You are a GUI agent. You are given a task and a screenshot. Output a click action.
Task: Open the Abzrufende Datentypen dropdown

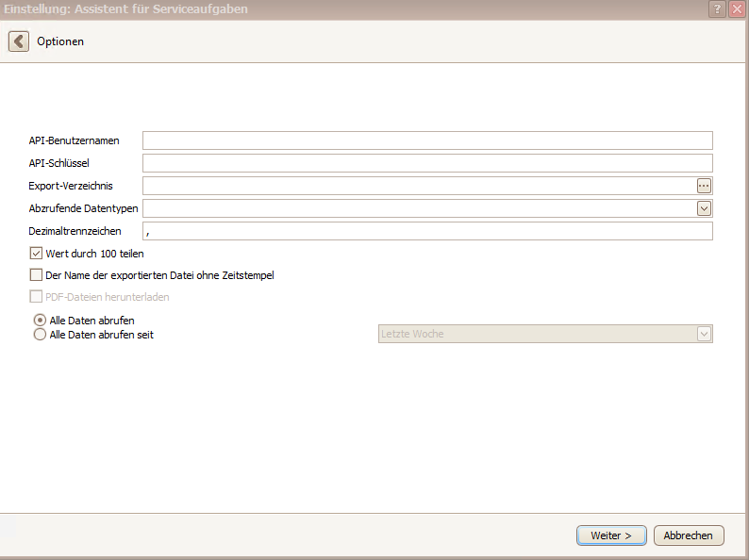(704, 208)
